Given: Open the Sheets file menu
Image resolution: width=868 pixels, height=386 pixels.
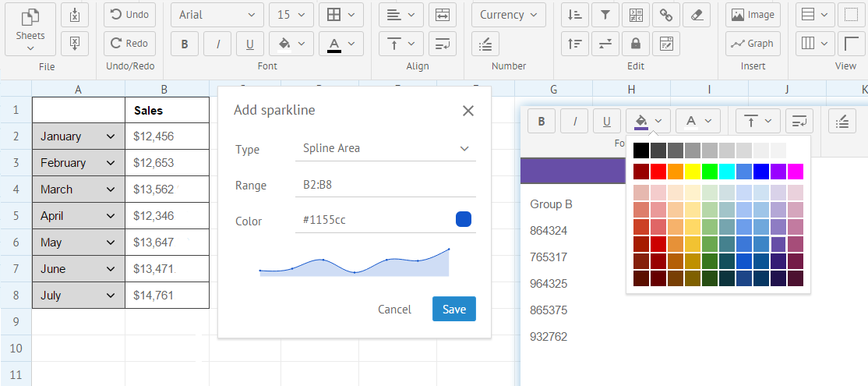Looking at the screenshot, I should 30,30.
